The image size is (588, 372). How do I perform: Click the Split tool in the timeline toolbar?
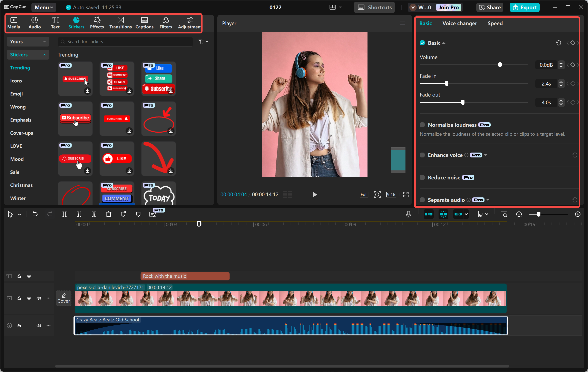[x=65, y=214]
